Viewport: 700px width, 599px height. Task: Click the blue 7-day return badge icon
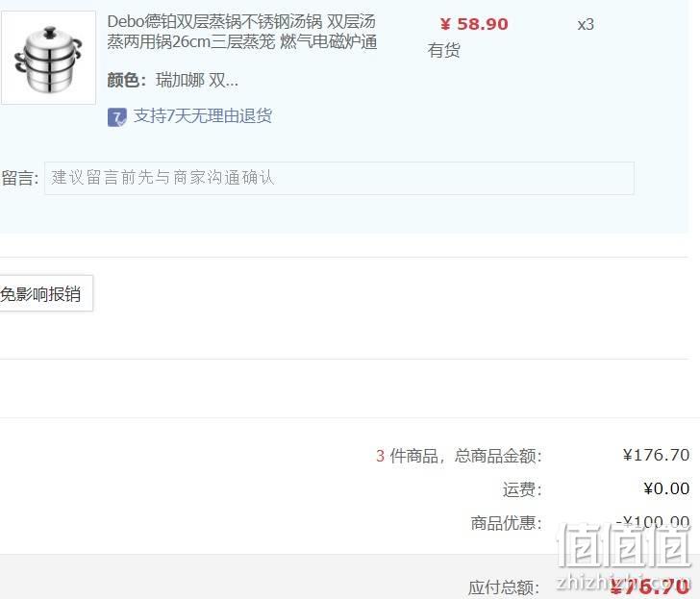pyautogui.click(x=116, y=117)
